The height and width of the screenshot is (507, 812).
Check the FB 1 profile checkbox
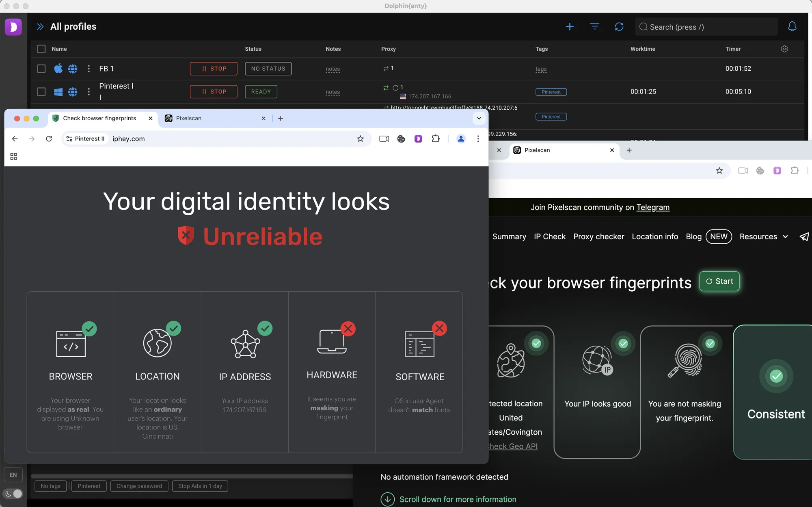tap(41, 69)
